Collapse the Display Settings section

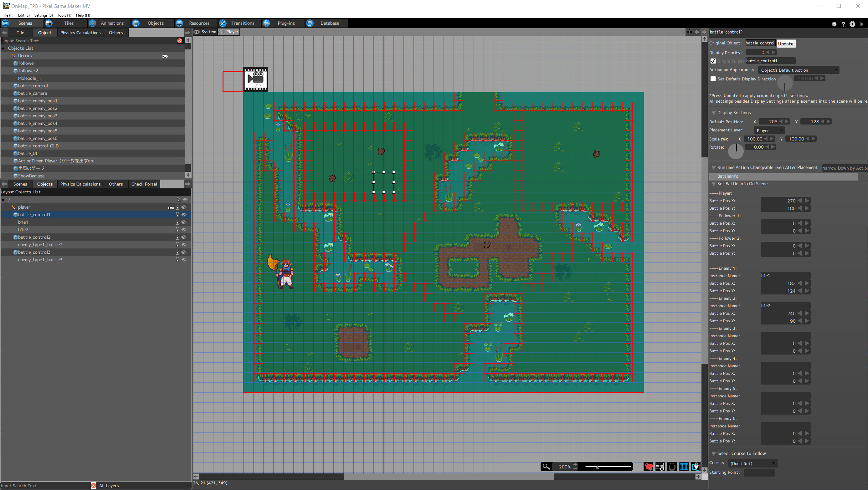click(713, 112)
